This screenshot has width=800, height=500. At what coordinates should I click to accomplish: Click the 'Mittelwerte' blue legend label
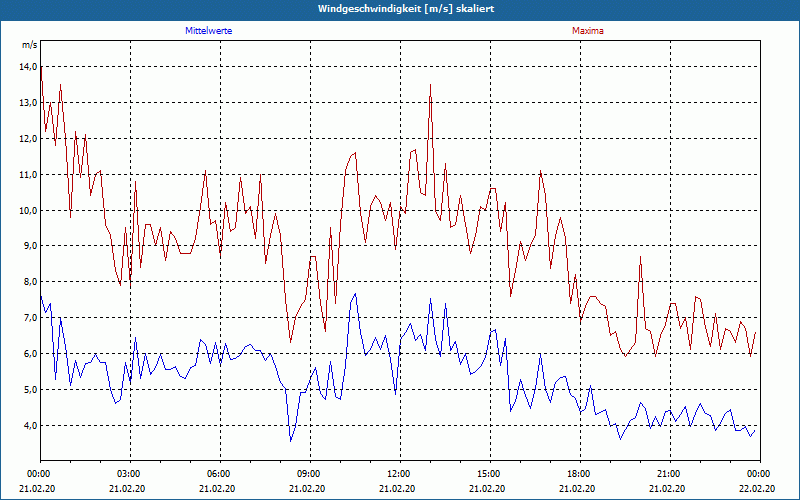209,31
